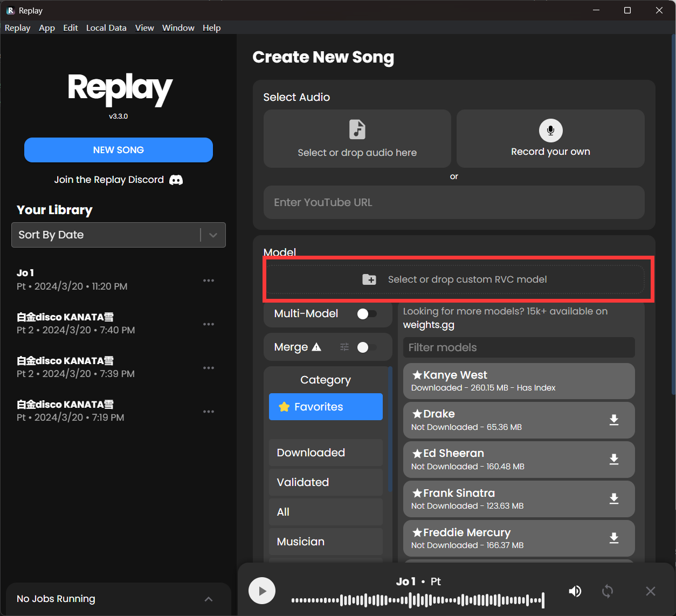Click the Filter models search field
The width and height of the screenshot is (676, 616).
pos(519,347)
